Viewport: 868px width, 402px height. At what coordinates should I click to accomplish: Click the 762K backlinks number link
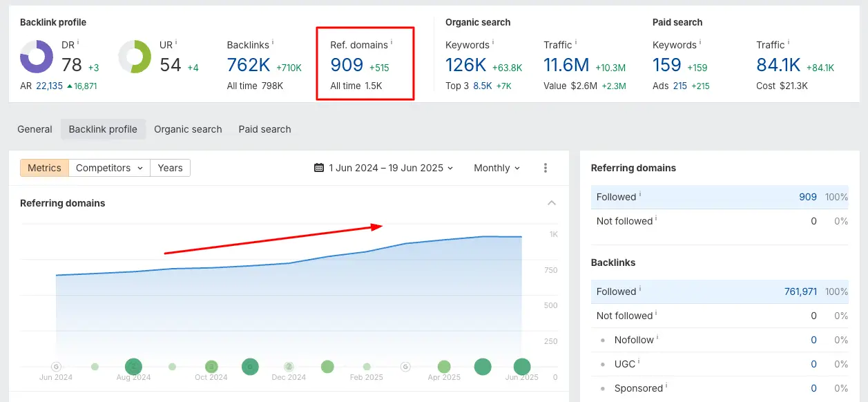[249, 65]
